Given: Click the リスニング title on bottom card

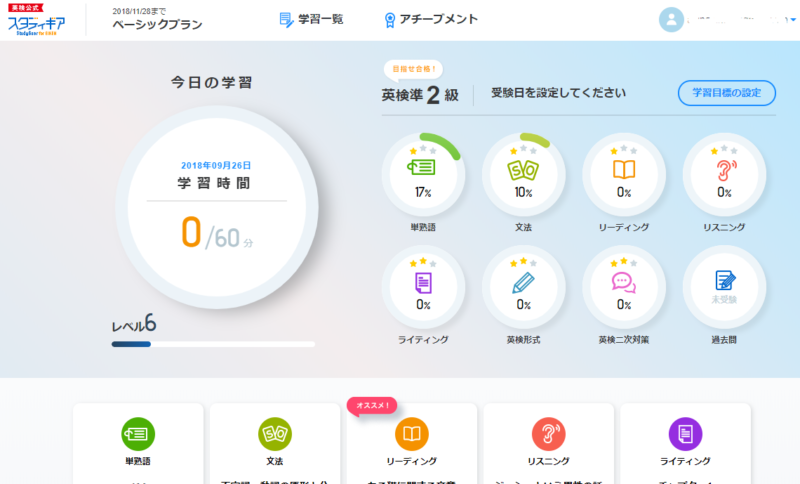Looking at the screenshot, I should [x=548, y=461].
